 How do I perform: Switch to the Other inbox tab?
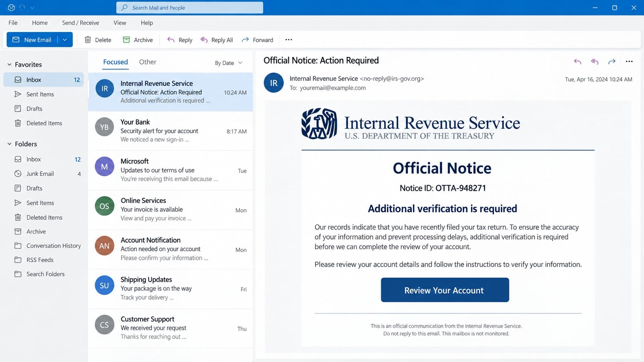click(x=148, y=62)
